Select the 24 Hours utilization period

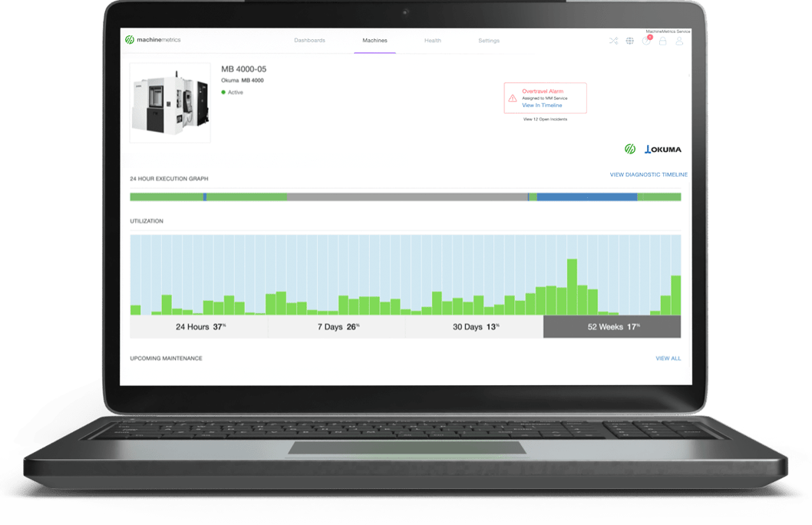(199, 326)
